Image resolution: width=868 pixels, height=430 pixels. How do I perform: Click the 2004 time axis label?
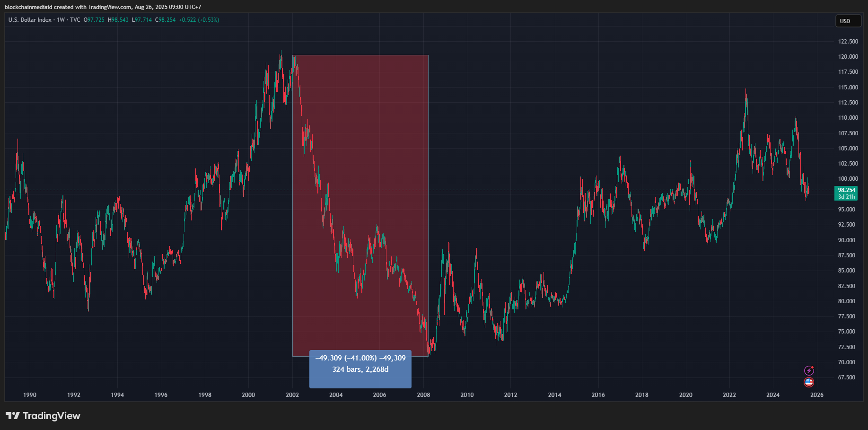click(336, 395)
